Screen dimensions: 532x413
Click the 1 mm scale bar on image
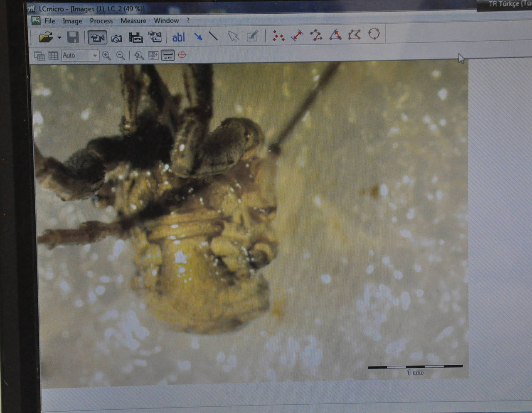tap(415, 367)
